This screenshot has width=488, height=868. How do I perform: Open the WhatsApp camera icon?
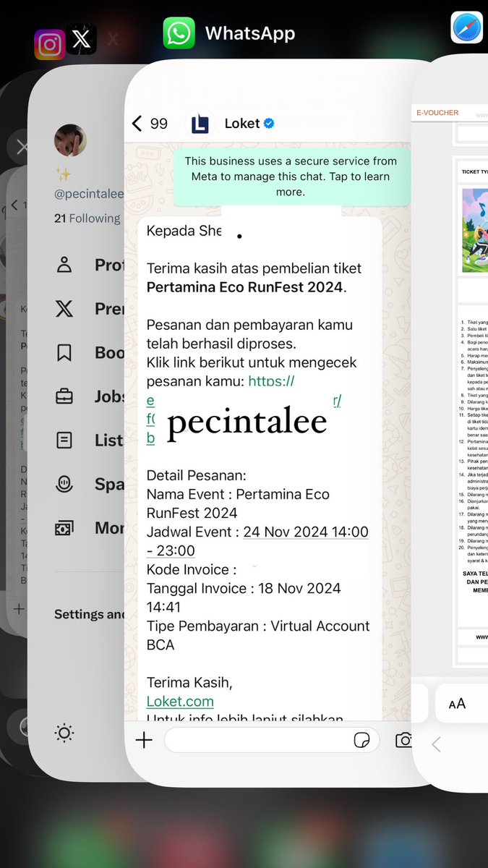pos(403,740)
